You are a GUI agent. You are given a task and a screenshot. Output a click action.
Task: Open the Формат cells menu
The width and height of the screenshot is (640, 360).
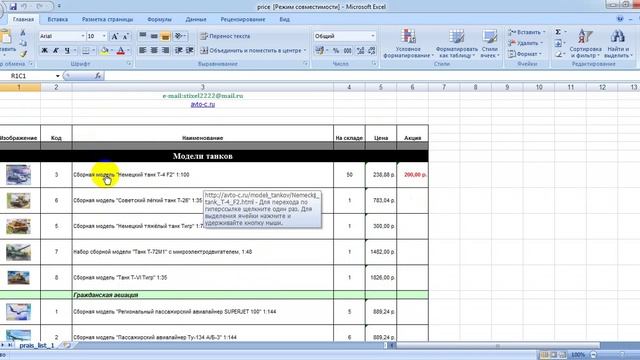524,54
